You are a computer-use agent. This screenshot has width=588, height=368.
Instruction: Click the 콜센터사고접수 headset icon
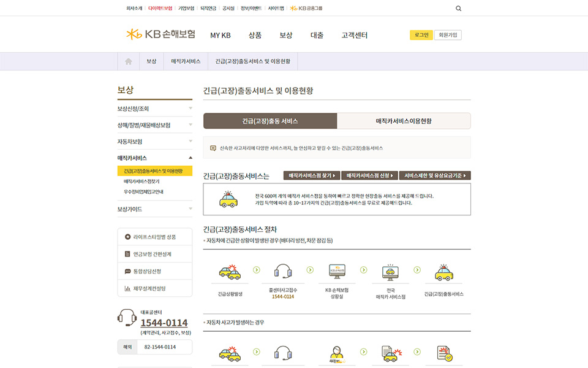282,271
